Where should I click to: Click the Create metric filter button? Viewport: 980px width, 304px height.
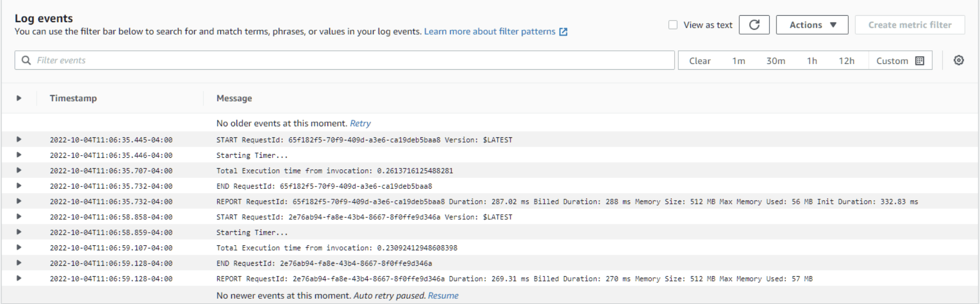(x=909, y=25)
